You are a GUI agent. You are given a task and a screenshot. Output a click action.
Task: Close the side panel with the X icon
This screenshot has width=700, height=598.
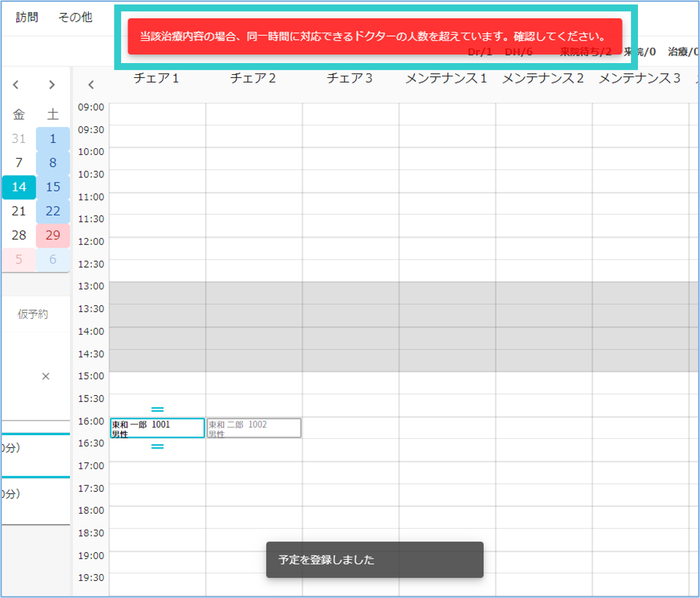46,376
